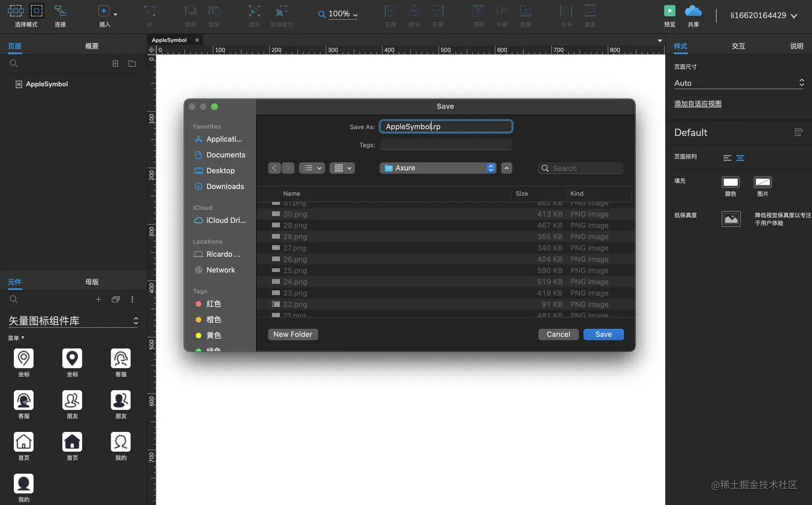This screenshot has width=812, height=505.
Task: Open the 颜色 fill color swatch
Action: click(x=730, y=182)
